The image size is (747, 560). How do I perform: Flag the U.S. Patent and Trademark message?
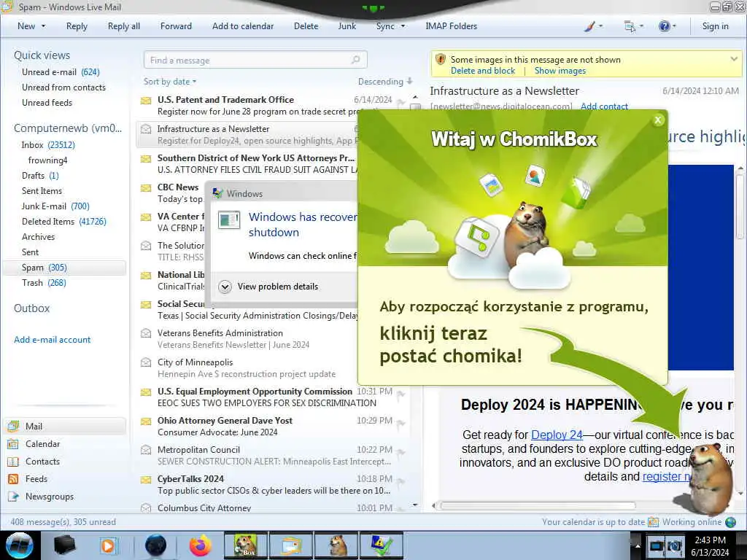(401, 102)
